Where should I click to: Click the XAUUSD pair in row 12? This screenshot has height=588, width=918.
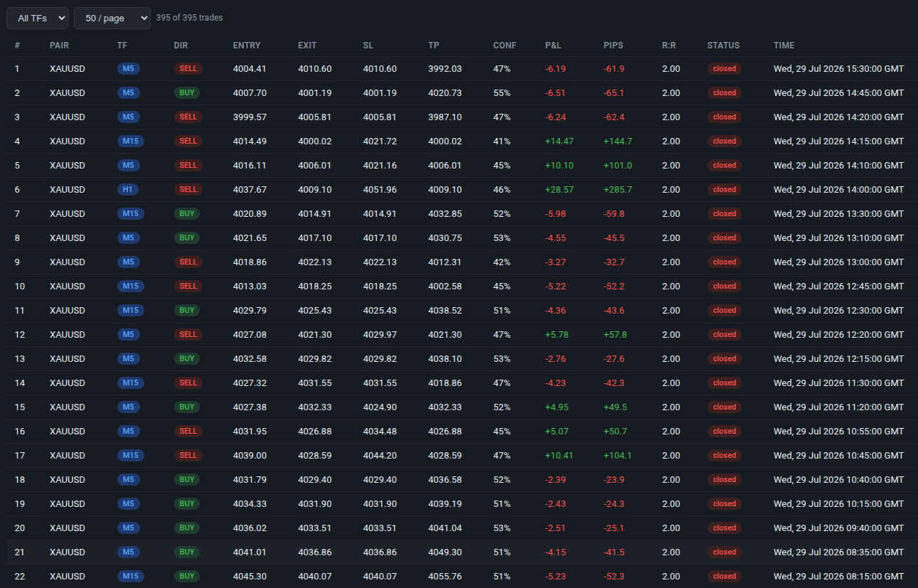[x=68, y=335]
